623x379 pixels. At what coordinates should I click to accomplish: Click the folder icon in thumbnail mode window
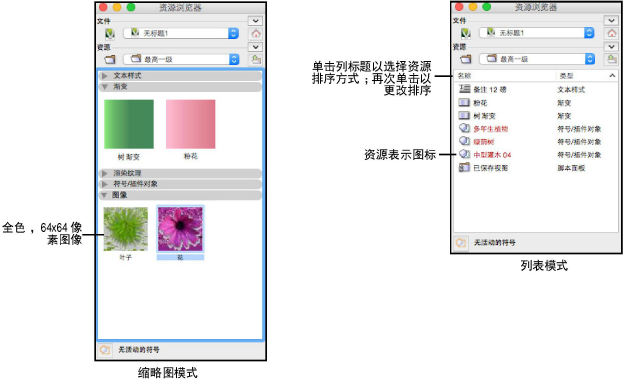(x=110, y=60)
